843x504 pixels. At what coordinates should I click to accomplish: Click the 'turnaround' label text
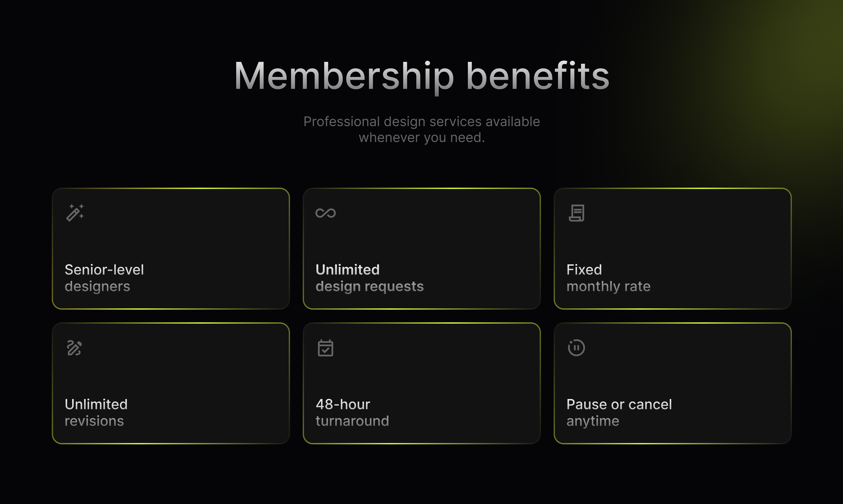pyautogui.click(x=352, y=421)
